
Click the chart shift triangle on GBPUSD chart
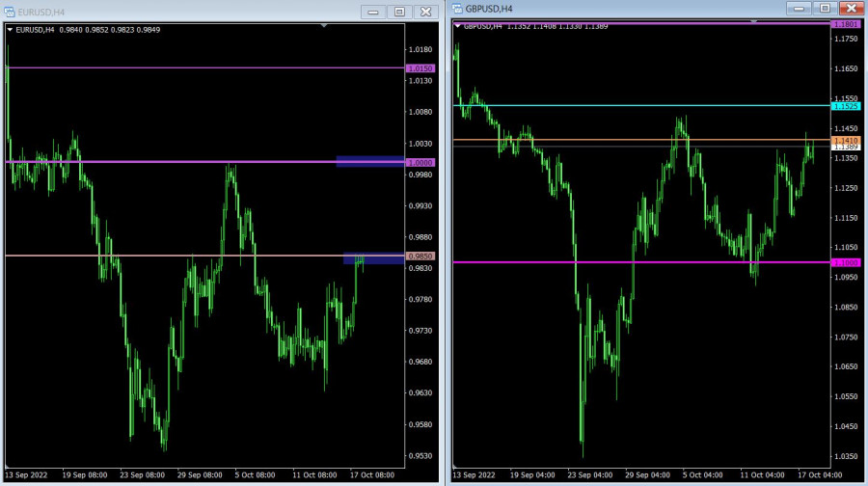coord(753,21)
